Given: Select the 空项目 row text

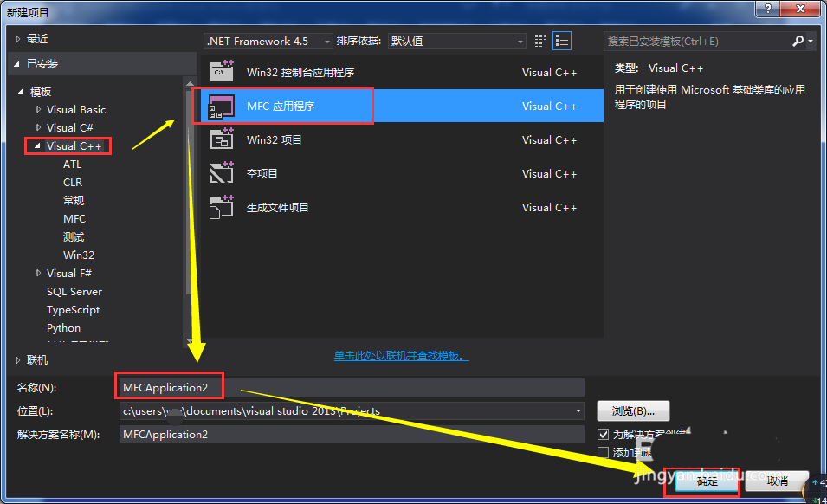Looking at the screenshot, I should [x=262, y=173].
